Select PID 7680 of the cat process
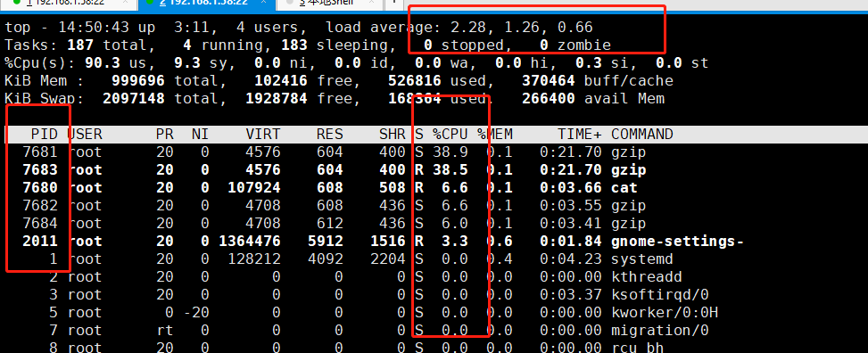868x353 pixels. click(x=40, y=188)
